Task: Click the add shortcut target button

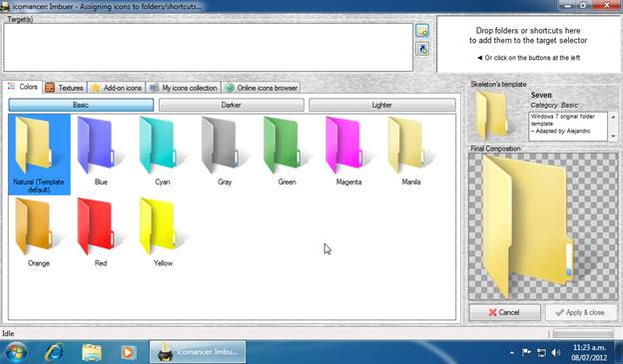Action: [422, 49]
